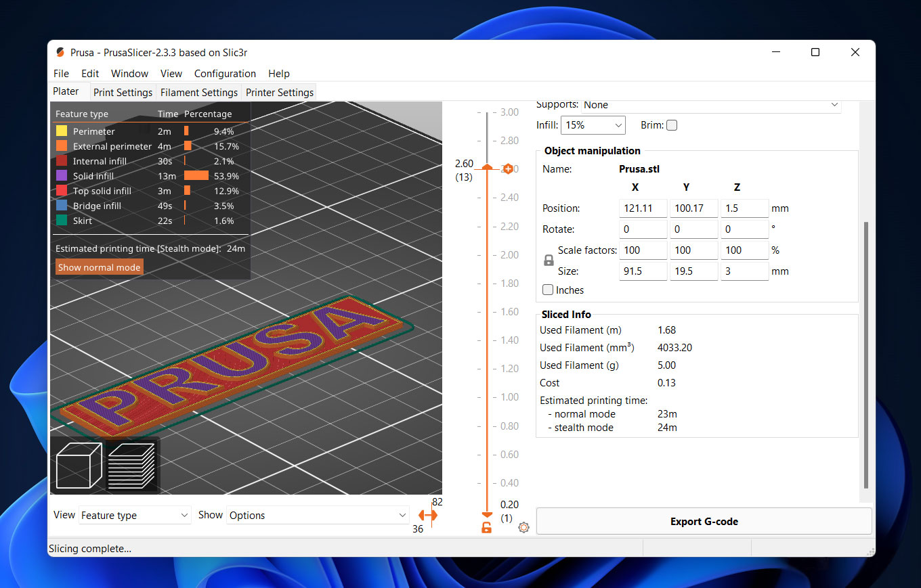Click the purple Solid infill color swatch
Screen dimensions: 921x588
click(62, 176)
